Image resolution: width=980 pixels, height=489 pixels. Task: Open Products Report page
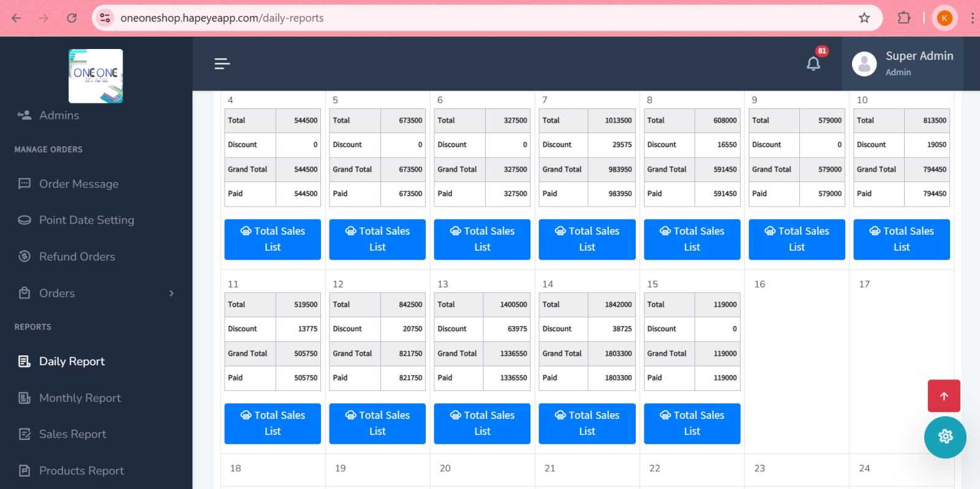81,471
